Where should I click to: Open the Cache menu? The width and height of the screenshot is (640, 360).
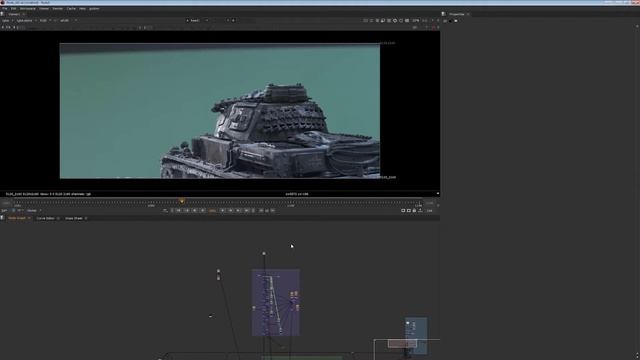click(71, 9)
